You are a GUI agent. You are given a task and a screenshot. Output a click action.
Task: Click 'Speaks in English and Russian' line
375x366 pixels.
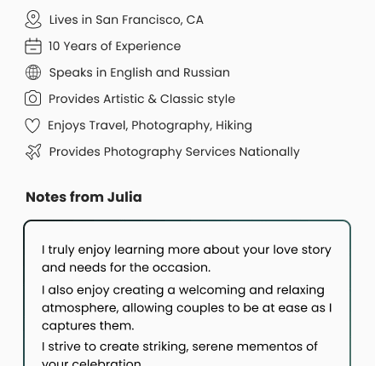(x=139, y=72)
